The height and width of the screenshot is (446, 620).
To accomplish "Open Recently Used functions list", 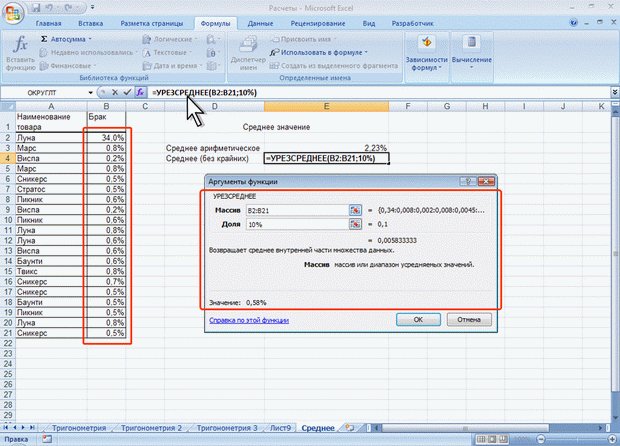I will tap(89, 52).
